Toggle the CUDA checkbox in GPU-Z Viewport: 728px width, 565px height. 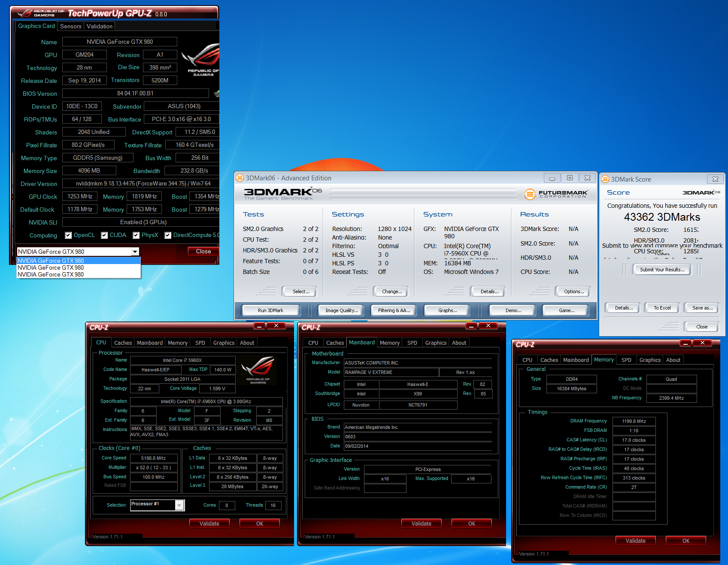pyautogui.click(x=104, y=235)
